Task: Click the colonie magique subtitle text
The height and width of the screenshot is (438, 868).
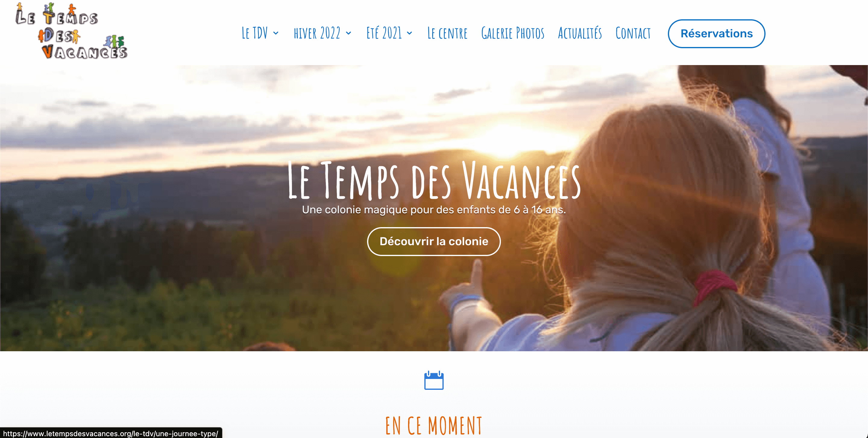Action: click(434, 210)
